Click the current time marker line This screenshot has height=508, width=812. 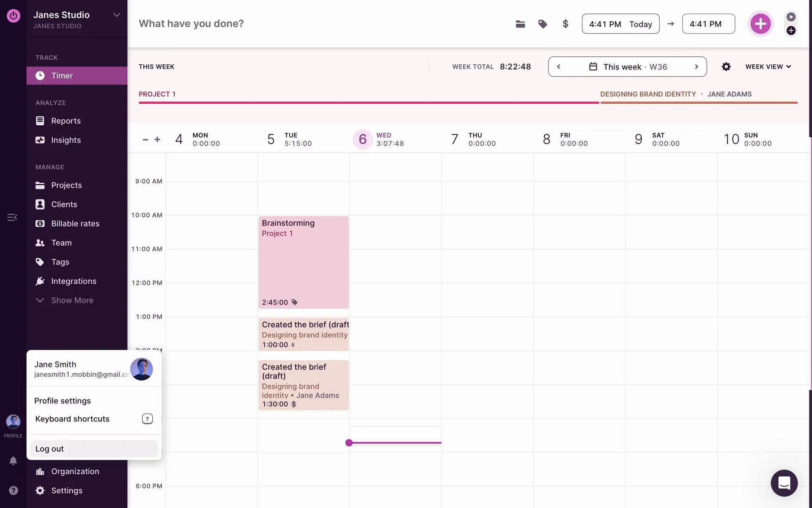[x=395, y=443]
